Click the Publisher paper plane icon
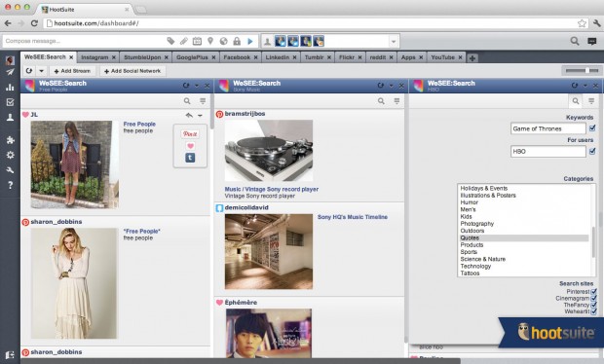 click(x=10, y=72)
